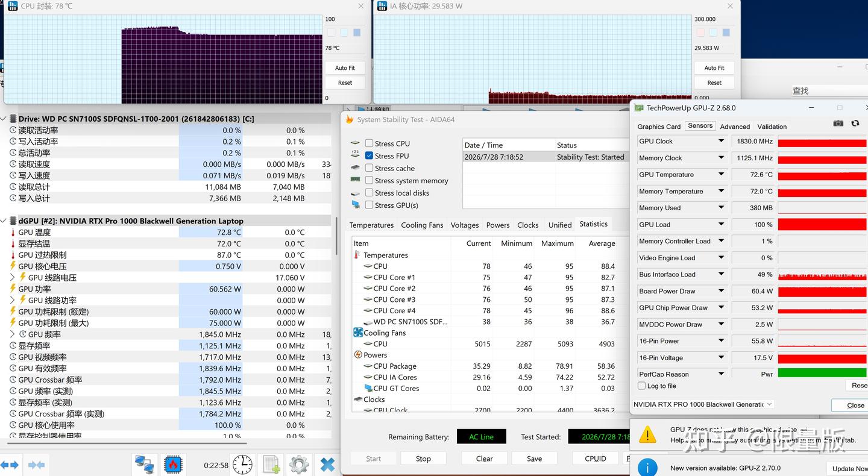Click the blue info icon in GPU-Z update bar
This screenshot has height=476, width=868.
(x=647, y=468)
